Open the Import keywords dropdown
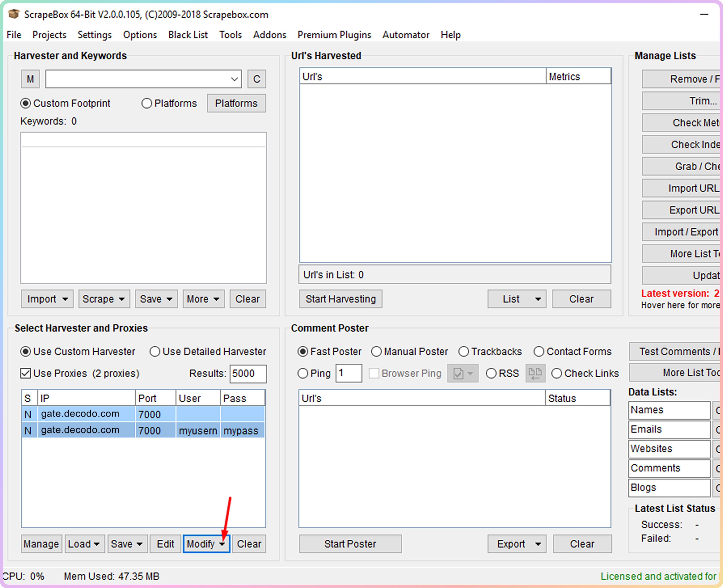 coord(47,299)
